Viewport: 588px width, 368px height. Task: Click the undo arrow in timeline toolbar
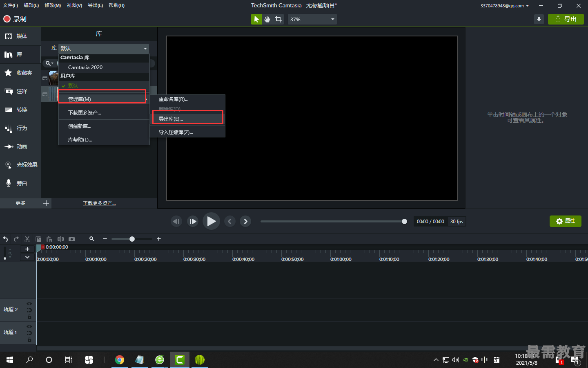5,239
